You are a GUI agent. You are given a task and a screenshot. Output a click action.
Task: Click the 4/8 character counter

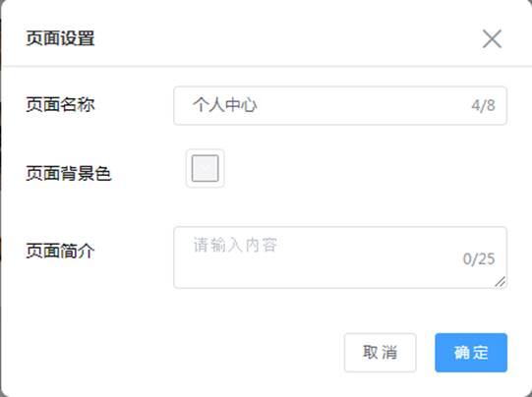[x=483, y=105]
